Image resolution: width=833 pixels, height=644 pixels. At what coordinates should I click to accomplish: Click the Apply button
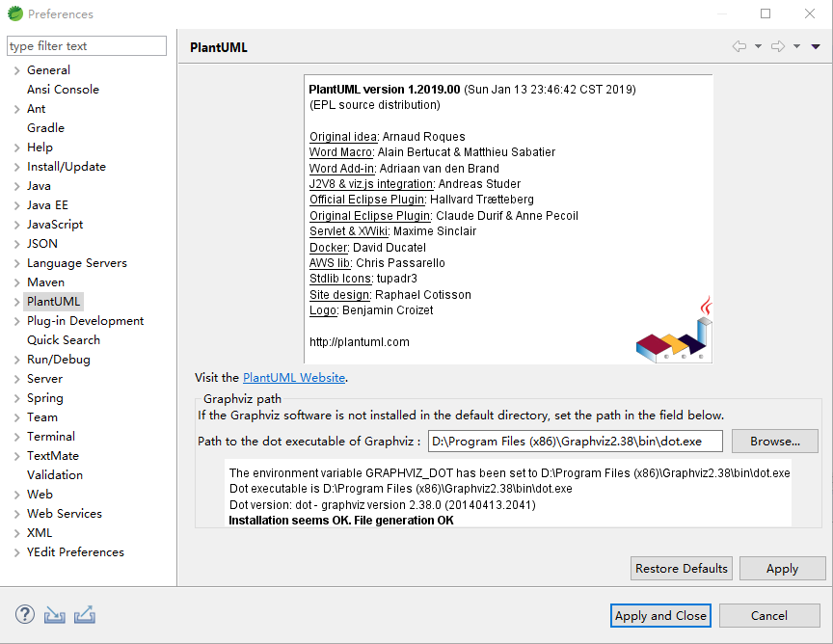pos(782,569)
